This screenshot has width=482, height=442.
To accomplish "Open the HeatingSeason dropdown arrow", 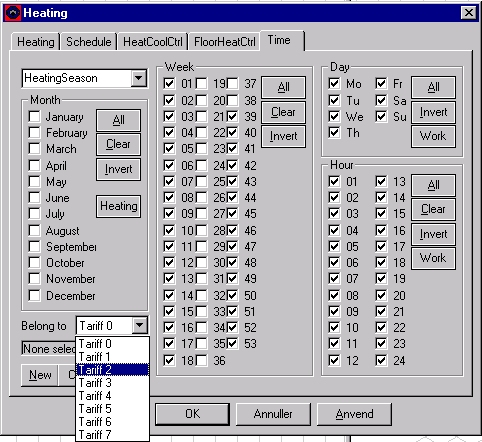I will coord(139,78).
